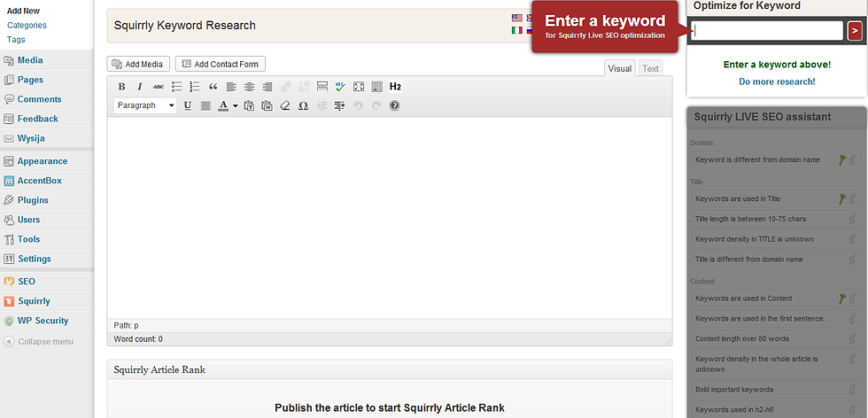The image size is (868, 418).
Task: Open the Categories submenu link
Action: pyautogui.click(x=27, y=25)
